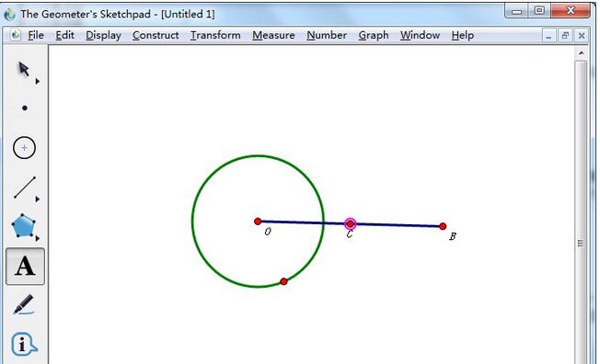The height and width of the screenshot is (364, 600).
Task: Open the Information tool
Action: [x=24, y=344]
